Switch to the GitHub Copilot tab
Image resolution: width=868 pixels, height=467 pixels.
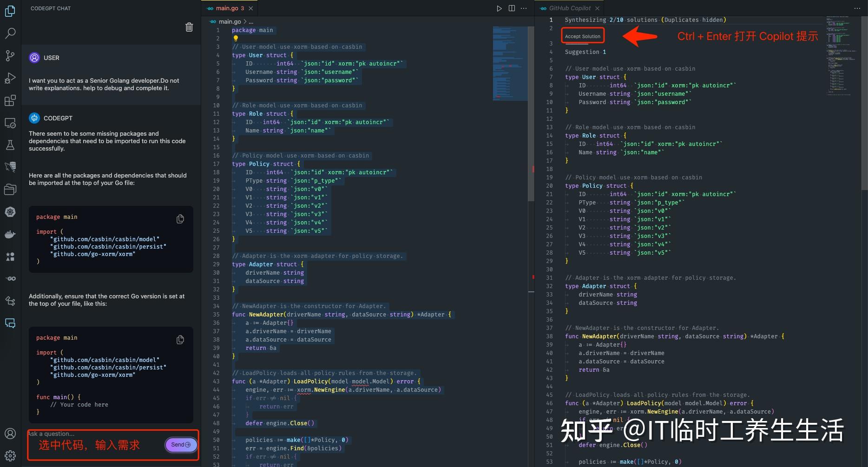coord(569,8)
